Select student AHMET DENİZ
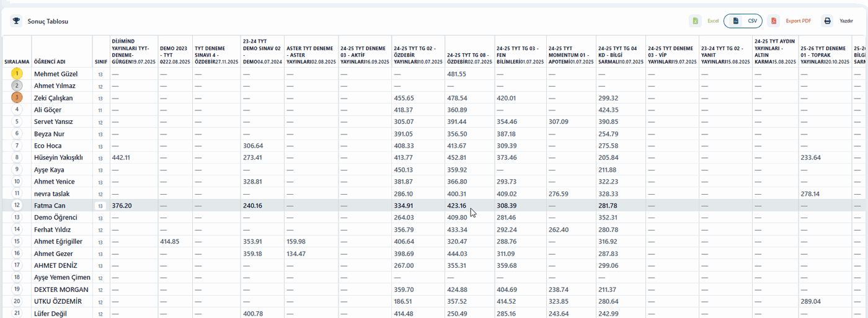This screenshot has height=318, width=868. (55, 265)
